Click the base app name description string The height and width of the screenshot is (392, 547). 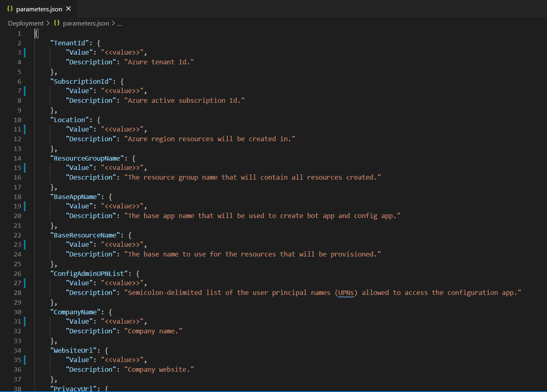pyautogui.click(x=262, y=216)
